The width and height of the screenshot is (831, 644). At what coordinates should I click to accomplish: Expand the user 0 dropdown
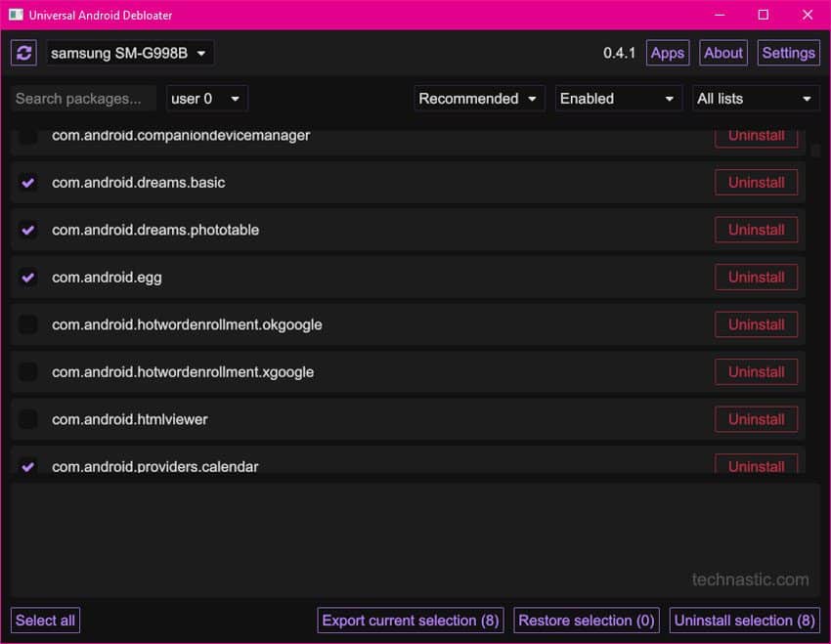point(206,99)
